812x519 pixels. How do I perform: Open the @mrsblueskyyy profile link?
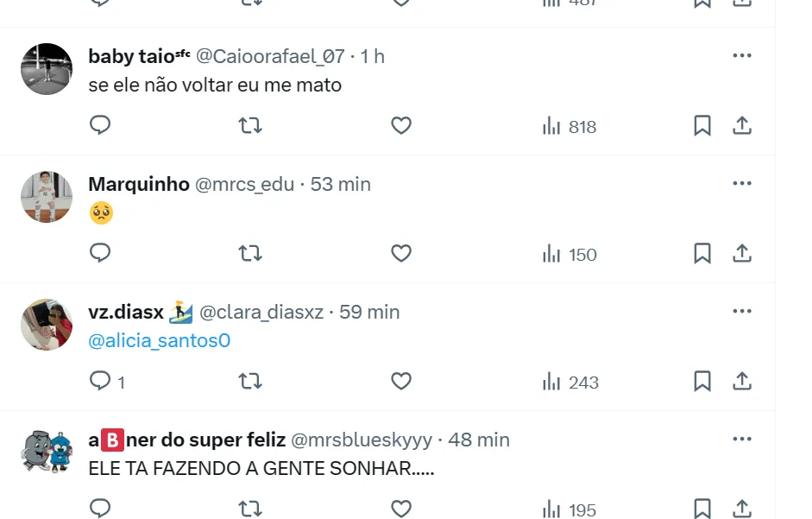click(362, 440)
